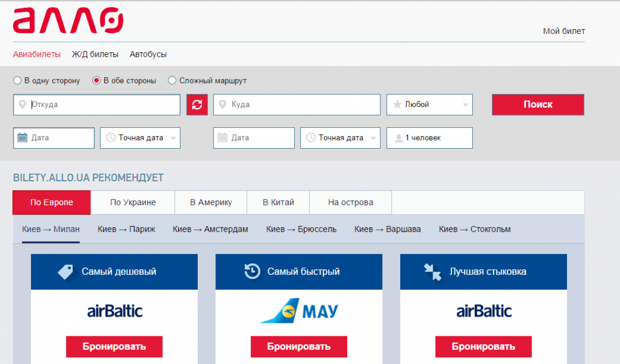Click the Поиск search button

537,104
